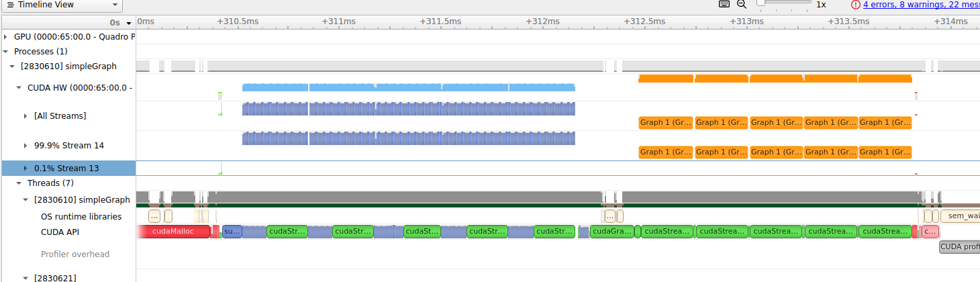Click the +312ms mark on the time ruler
This screenshot has height=282, width=980.
544,21
